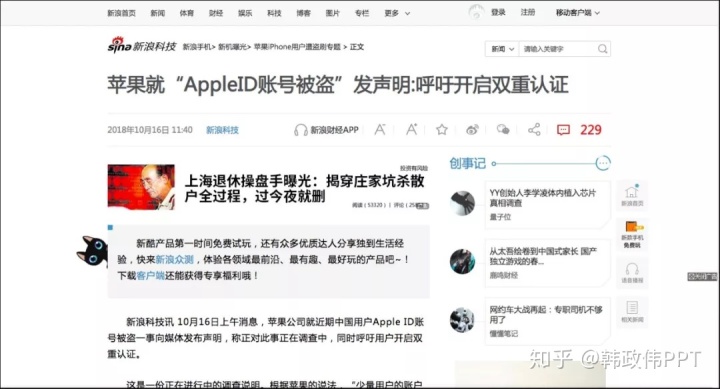Favorite the article with star icon

[x=442, y=130]
